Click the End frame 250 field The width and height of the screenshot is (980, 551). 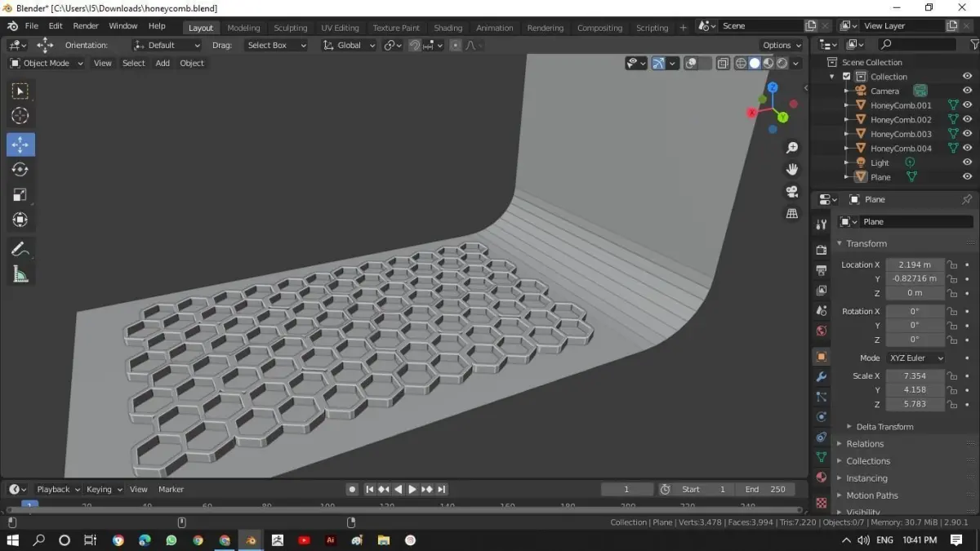765,489
